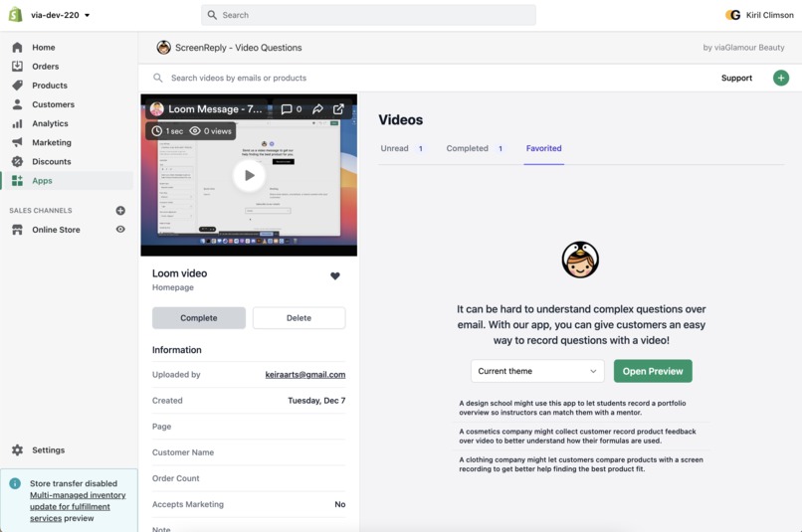Click the 1 sec duration clock icon
802x532 pixels.
coord(157,131)
